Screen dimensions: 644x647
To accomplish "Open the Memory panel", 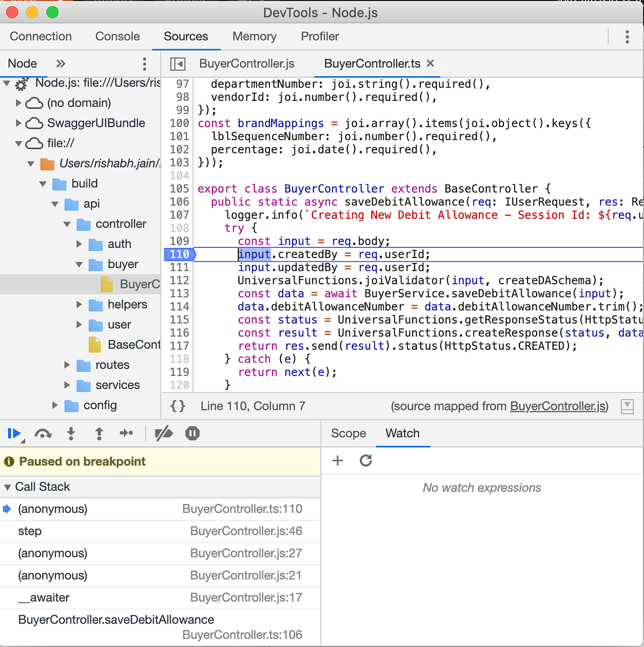I will click(254, 36).
